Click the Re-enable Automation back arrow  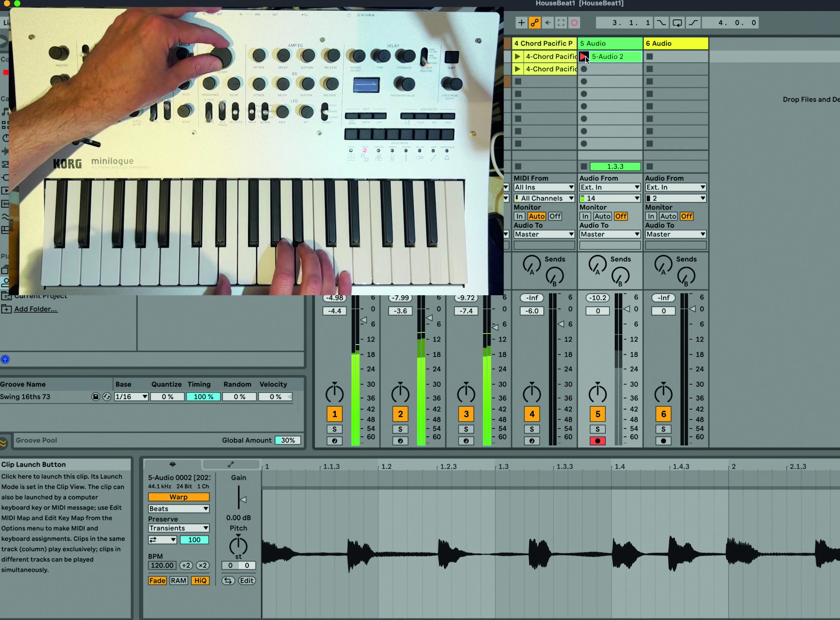coord(548,23)
